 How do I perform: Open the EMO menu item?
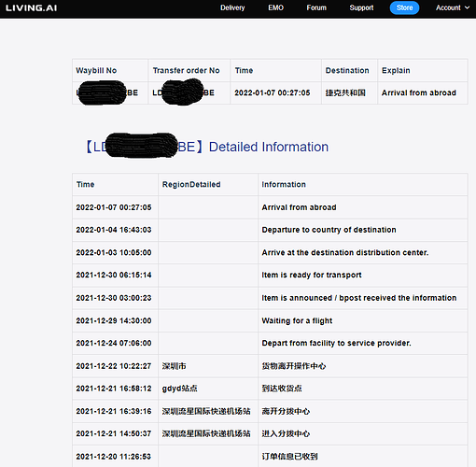coord(275,7)
